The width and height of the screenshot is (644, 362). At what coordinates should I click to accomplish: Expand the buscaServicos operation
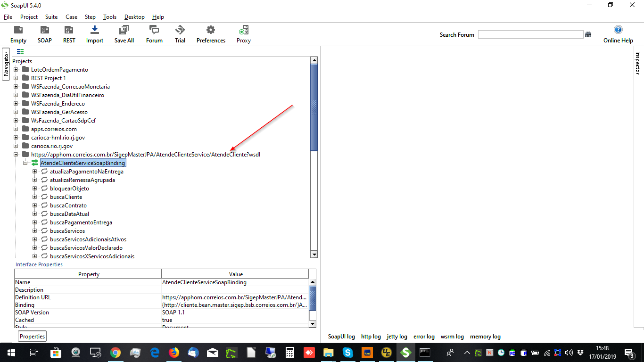(x=35, y=231)
